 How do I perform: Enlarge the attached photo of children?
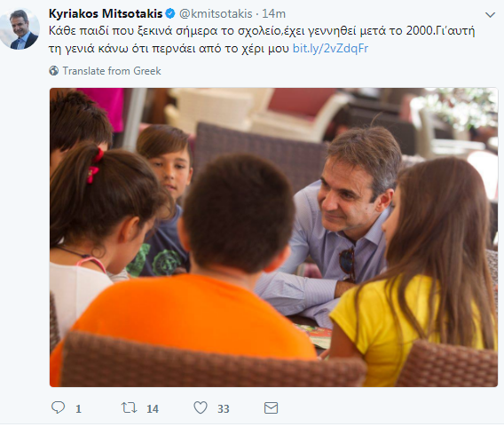[x=273, y=237]
